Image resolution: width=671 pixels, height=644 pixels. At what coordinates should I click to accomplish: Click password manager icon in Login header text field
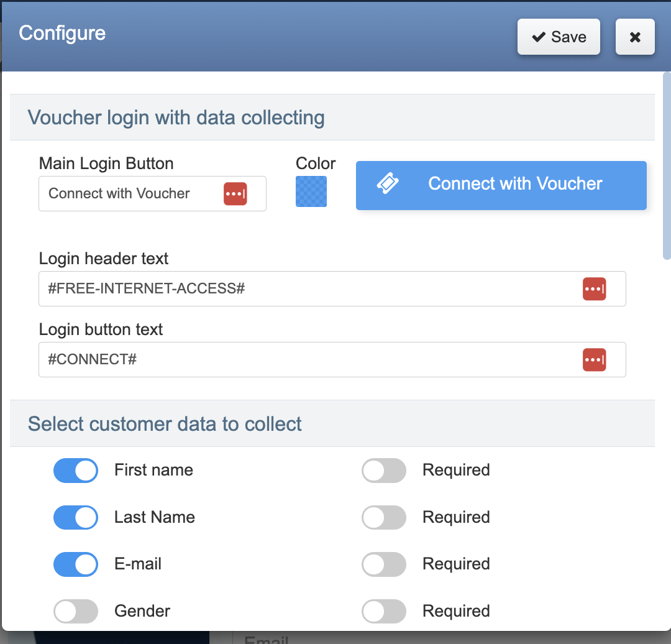594,289
